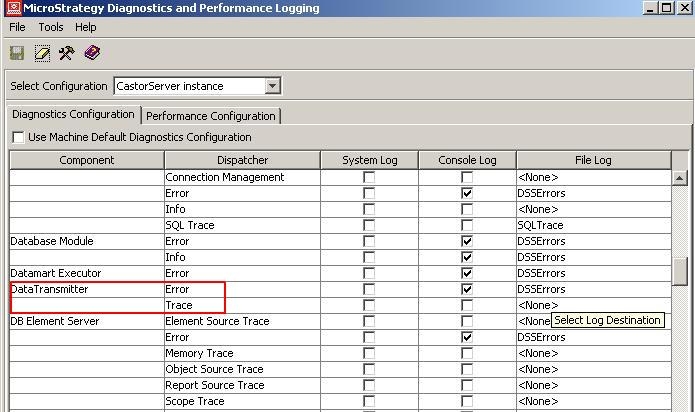Viewport: 695px width, 412px height.
Task: Click the MicroStrategy application icon in title bar
Action: (14, 8)
